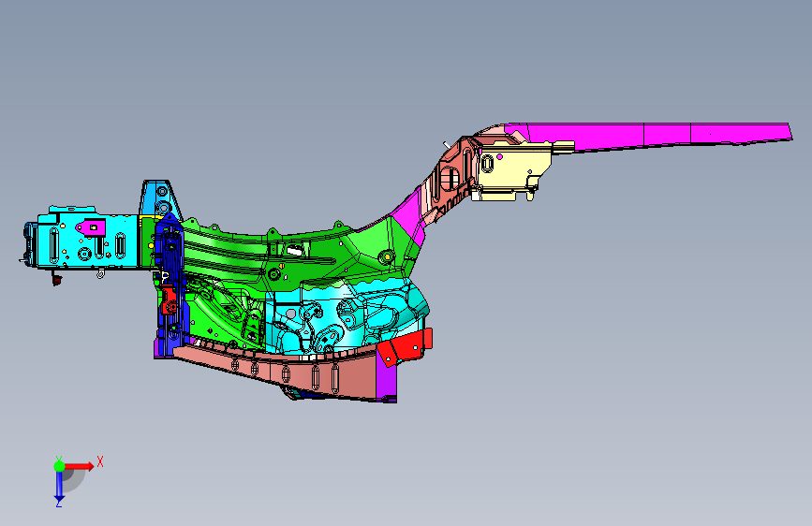Select the salmon lower sill panel
Viewport: 812px width, 526px height.
click(x=290, y=373)
